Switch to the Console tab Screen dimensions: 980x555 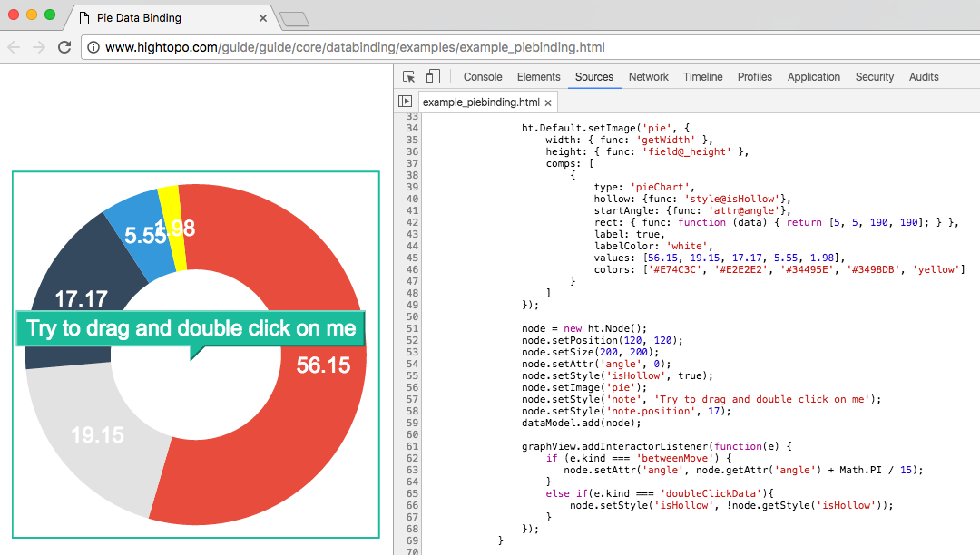(483, 77)
